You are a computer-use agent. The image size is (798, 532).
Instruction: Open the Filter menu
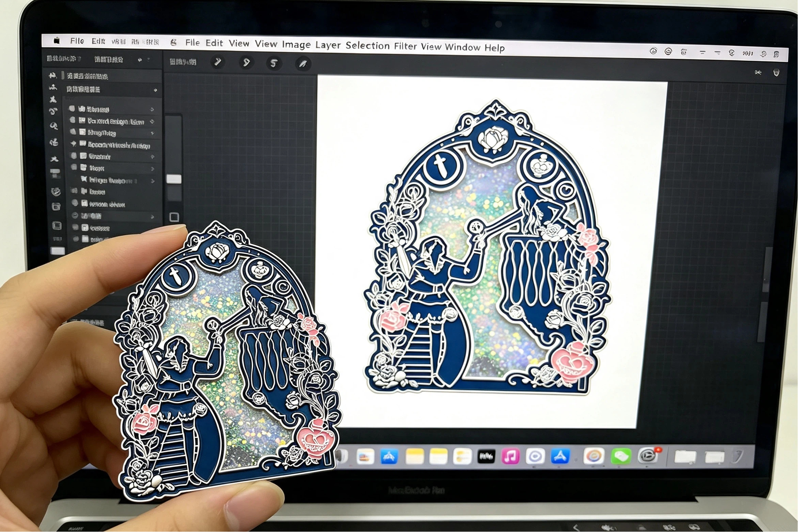[405, 46]
